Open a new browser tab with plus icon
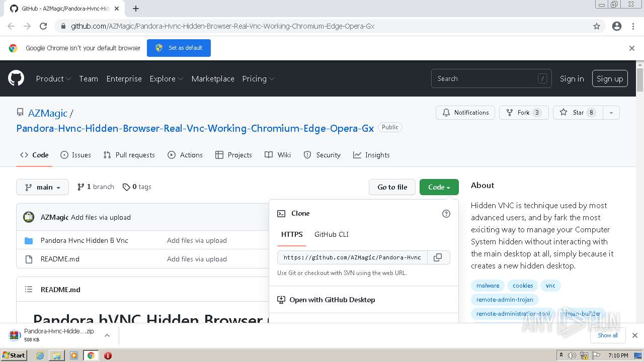Image resolution: width=644 pixels, height=362 pixels. (x=136, y=9)
